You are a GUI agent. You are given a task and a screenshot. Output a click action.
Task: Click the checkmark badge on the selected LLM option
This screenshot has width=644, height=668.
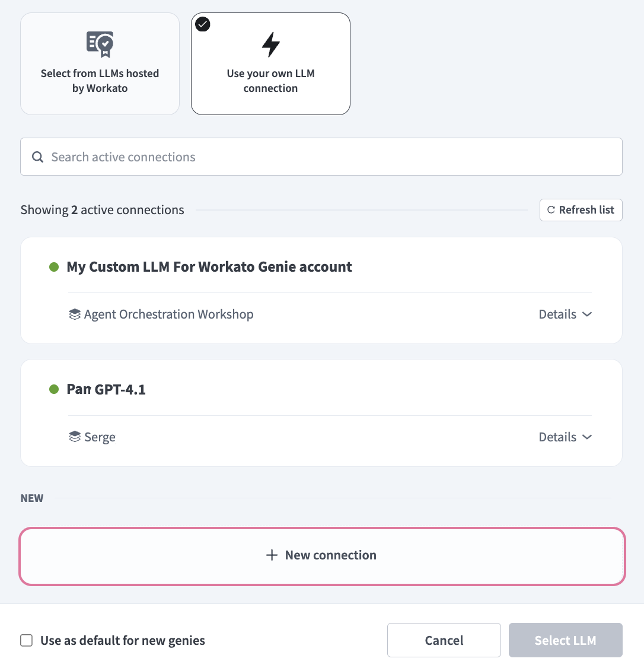click(203, 24)
